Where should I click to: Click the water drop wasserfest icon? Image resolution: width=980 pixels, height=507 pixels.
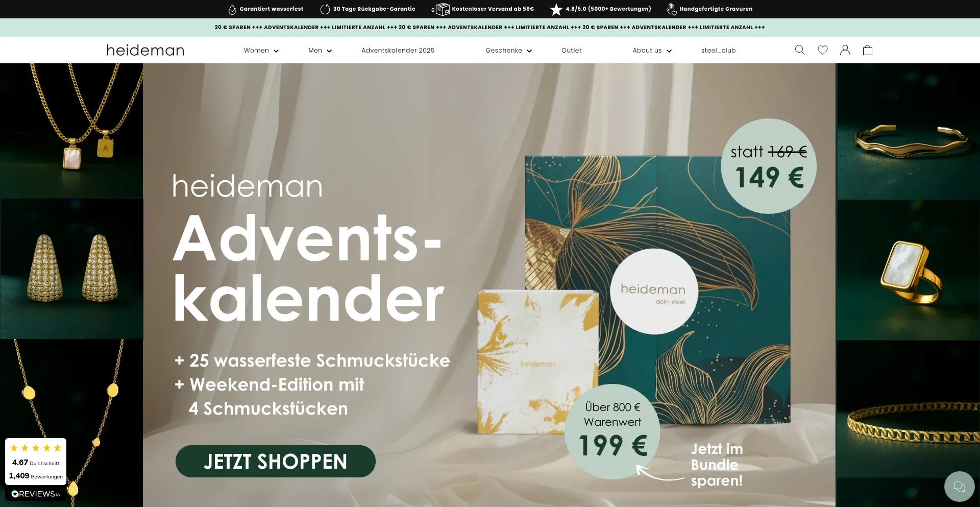tap(232, 9)
